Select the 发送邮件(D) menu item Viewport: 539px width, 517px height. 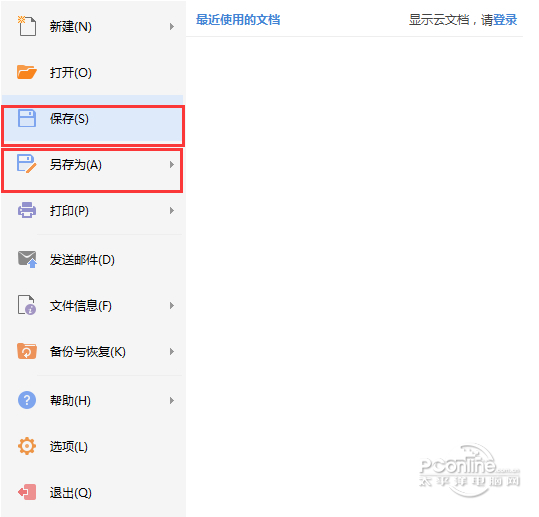click(92, 260)
